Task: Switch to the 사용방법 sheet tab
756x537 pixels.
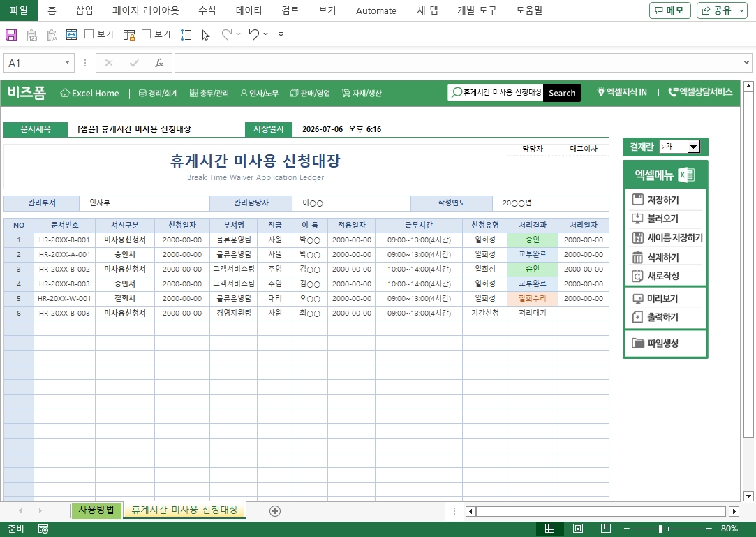Action: [x=96, y=510]
